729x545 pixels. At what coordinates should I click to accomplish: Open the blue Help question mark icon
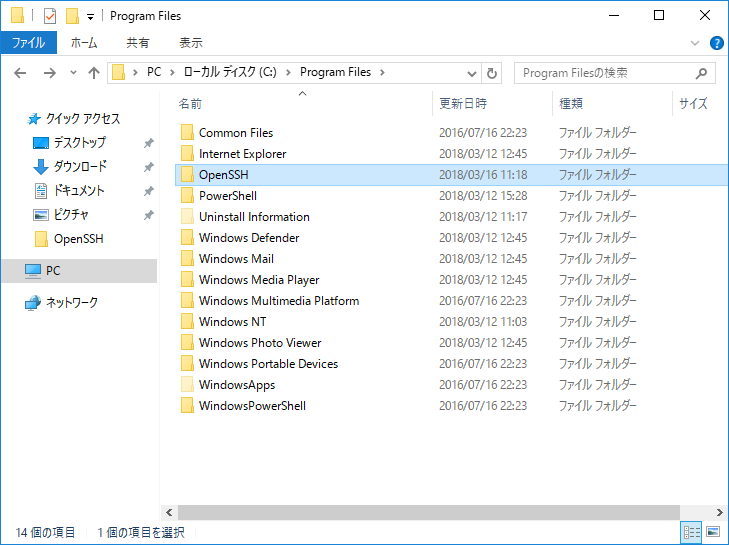coord(716,43)
